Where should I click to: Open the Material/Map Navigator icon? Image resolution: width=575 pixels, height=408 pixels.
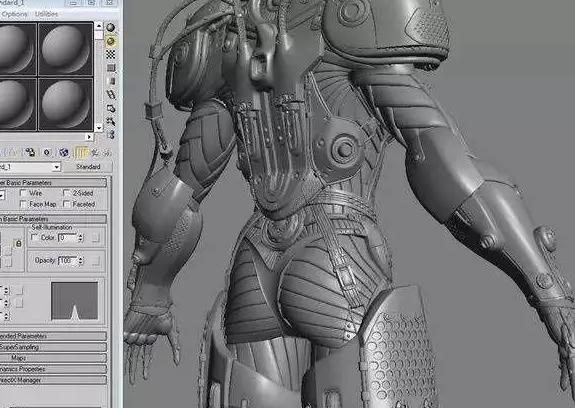click(x=111, y=135)
